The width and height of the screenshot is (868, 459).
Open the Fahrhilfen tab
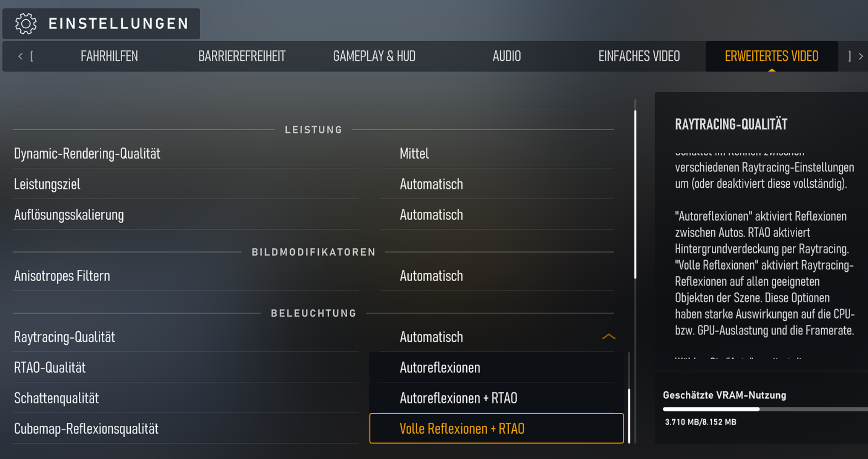[x=109, y=57]
